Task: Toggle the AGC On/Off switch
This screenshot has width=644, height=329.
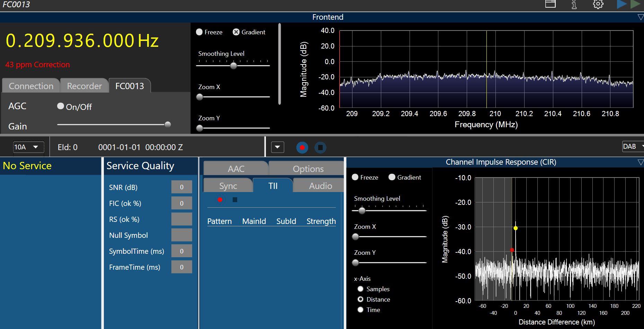Action: click(x=61, y=106)
